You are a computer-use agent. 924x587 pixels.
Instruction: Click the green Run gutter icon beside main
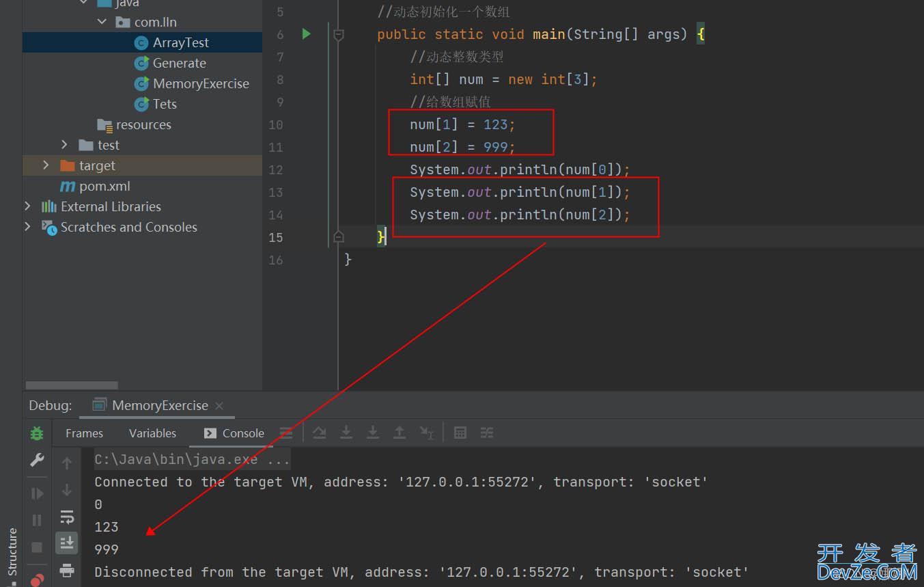point(306,33)
